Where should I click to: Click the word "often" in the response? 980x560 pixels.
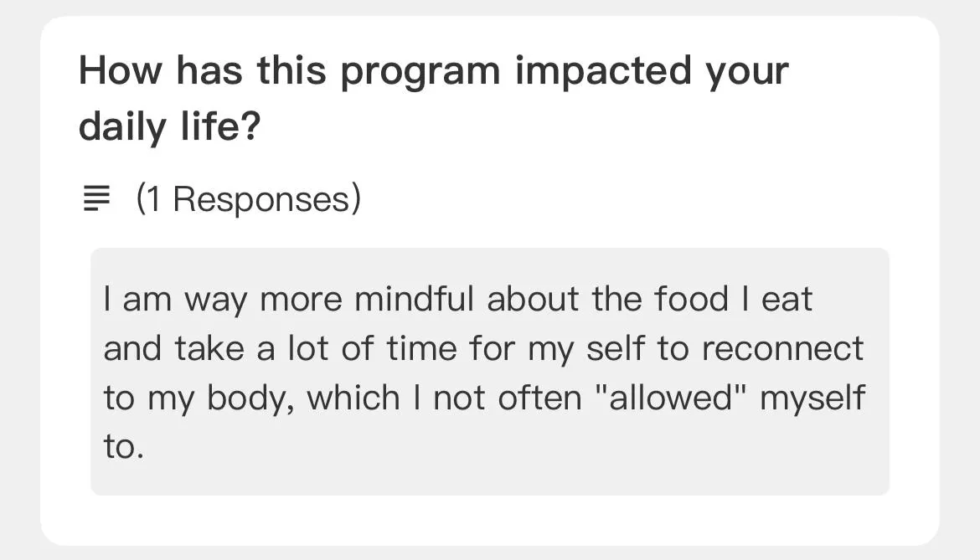click(x=539, y=398)
